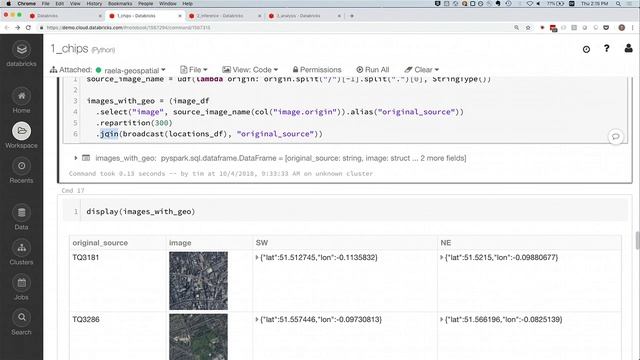Click the notebook vertical scrollbar handle
This screenshot has width=640, height=360.
(x=638, y=240)
